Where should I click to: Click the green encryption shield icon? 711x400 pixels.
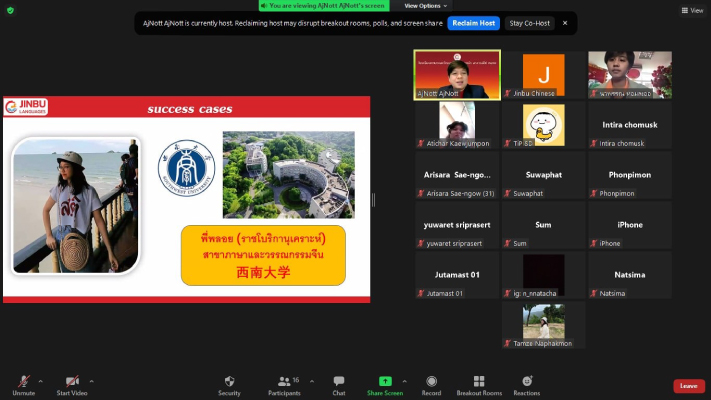[11, 10]
